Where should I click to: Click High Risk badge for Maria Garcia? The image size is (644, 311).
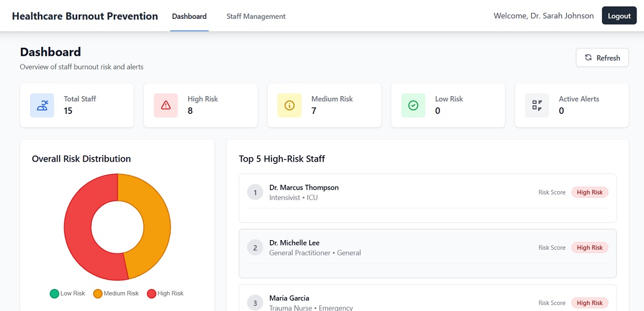590,303
